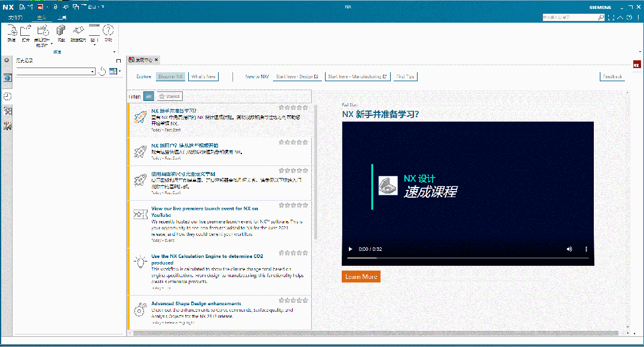Click the orange Learn More button

coord(361,277)
